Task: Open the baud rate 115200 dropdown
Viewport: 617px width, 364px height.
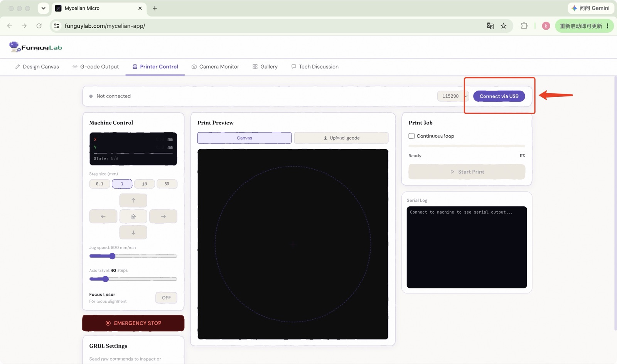Action: pos(453,96)
